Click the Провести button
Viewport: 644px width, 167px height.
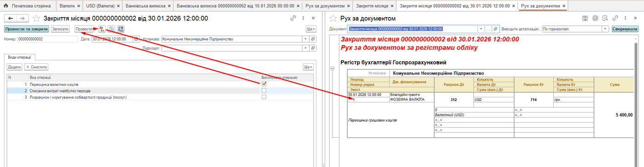click(x=84, y=29)
